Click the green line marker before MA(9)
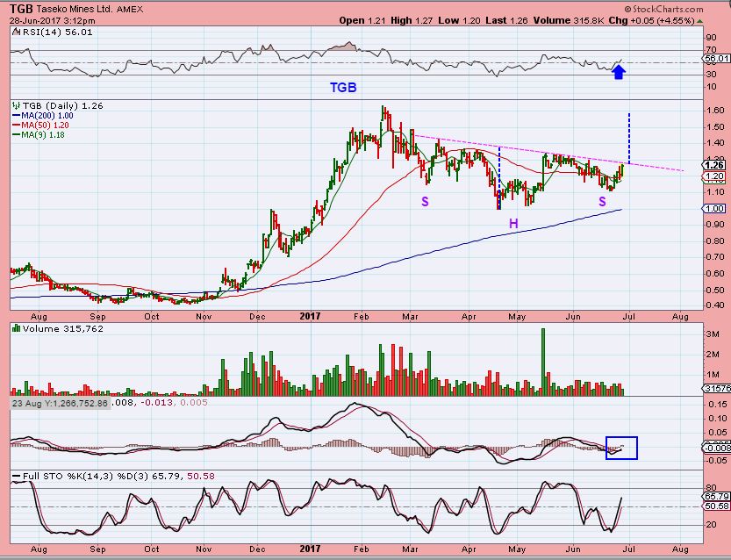Screen dimensions: 731x560 pos(17,135)
